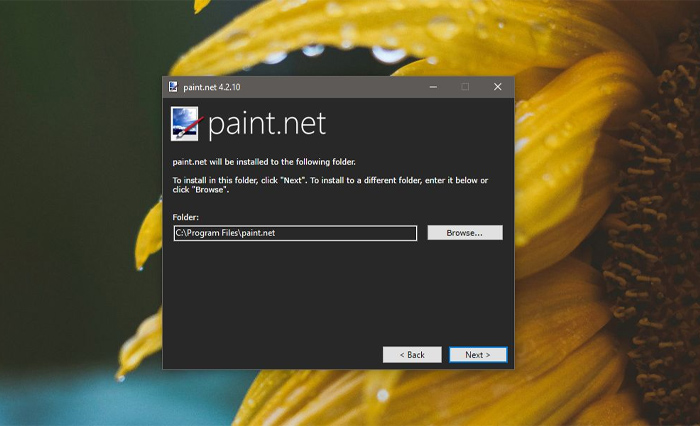Click inside the Folder path text box

pos(294,233)
